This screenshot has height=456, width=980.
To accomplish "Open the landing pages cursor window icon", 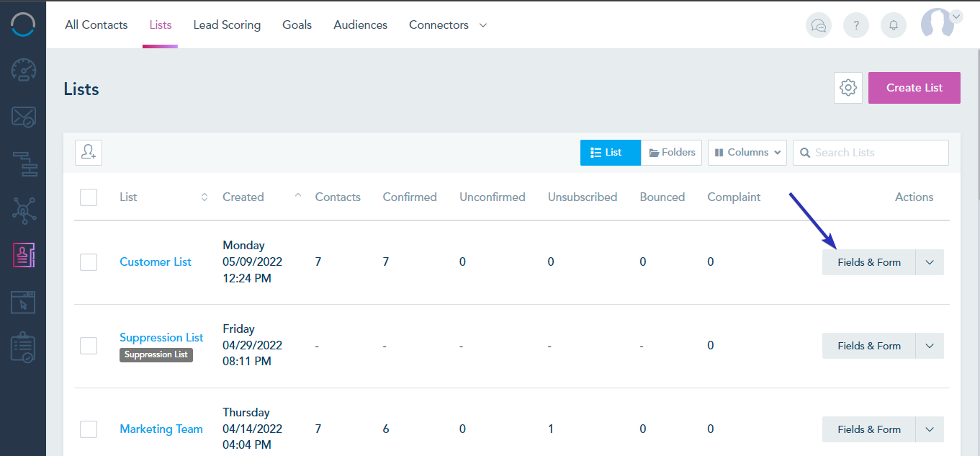I will 23,302.
